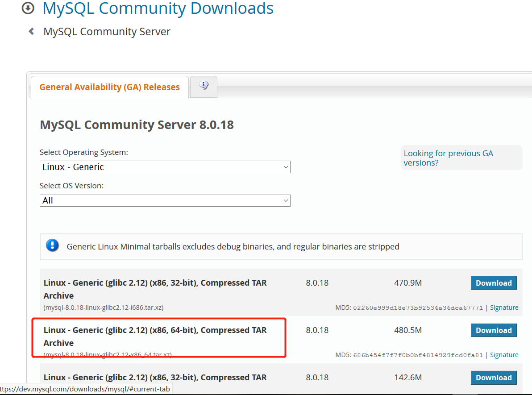Click the back arrow beside MySQL Community Server
Image resolution: width=532 pixels, height=395 pixels.
(x=31, y=32)
